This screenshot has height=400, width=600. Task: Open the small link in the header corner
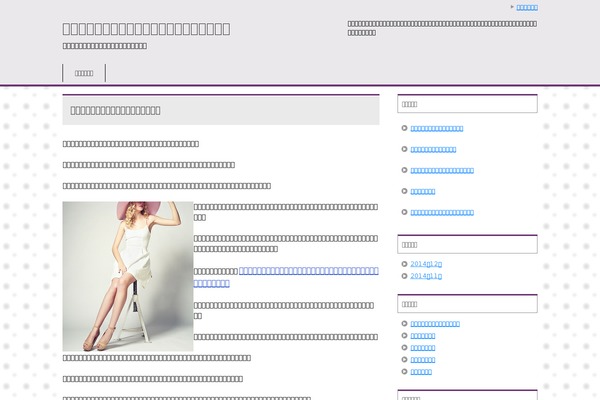[527, 7]
